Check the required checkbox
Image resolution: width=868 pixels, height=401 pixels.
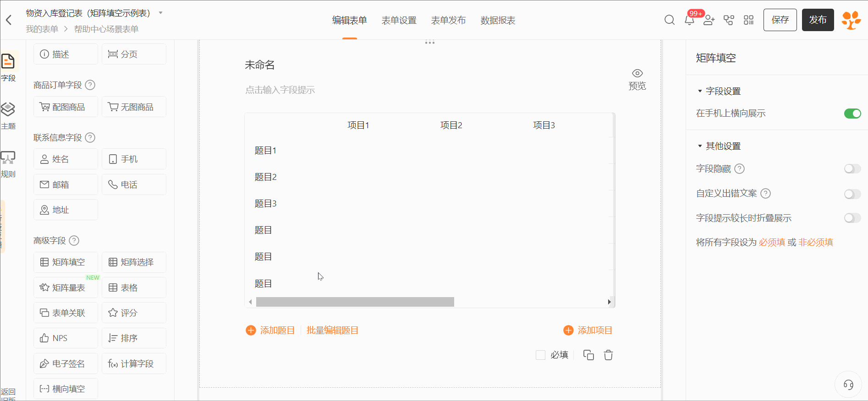coord(541,355)
